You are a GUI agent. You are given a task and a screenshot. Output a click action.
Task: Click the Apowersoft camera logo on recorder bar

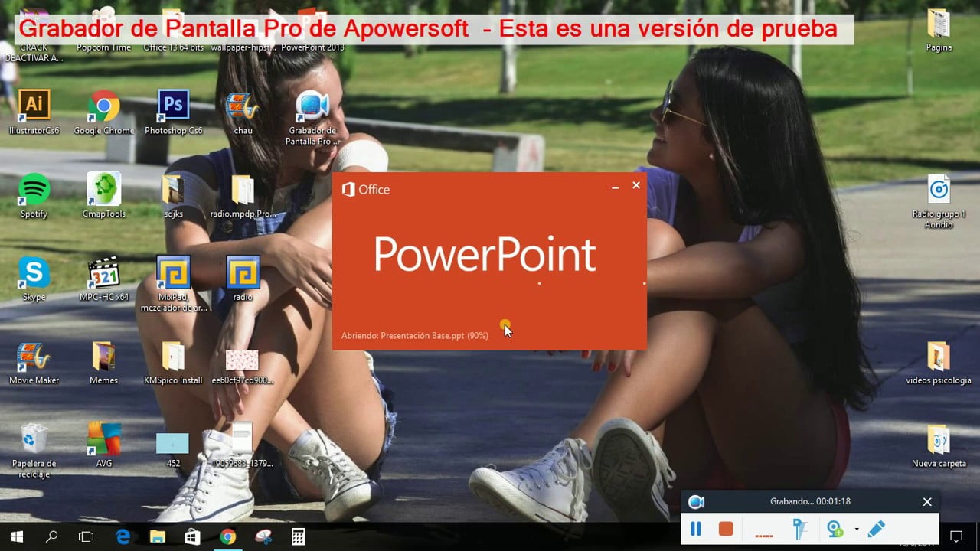point(695,501)
